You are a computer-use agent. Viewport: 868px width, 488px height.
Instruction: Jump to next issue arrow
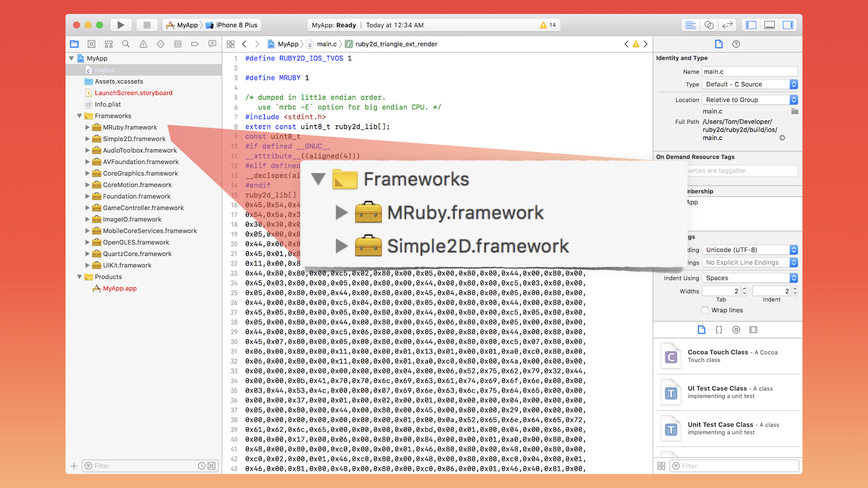click(x=646, y=44)
